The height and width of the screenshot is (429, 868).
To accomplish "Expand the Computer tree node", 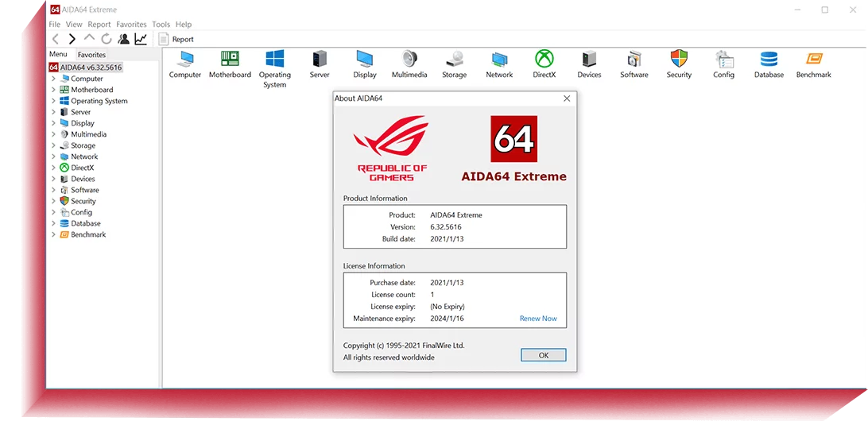I will coord(54,79).
